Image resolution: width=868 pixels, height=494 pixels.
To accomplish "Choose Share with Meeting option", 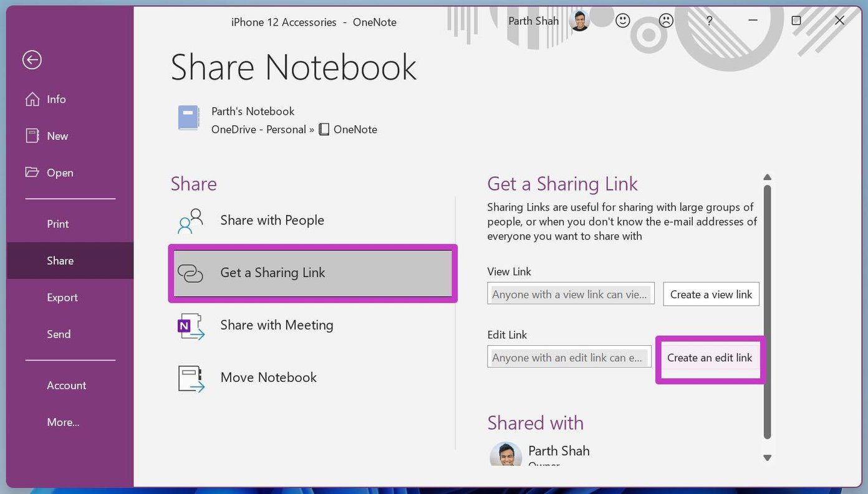I will click(312, 325).
